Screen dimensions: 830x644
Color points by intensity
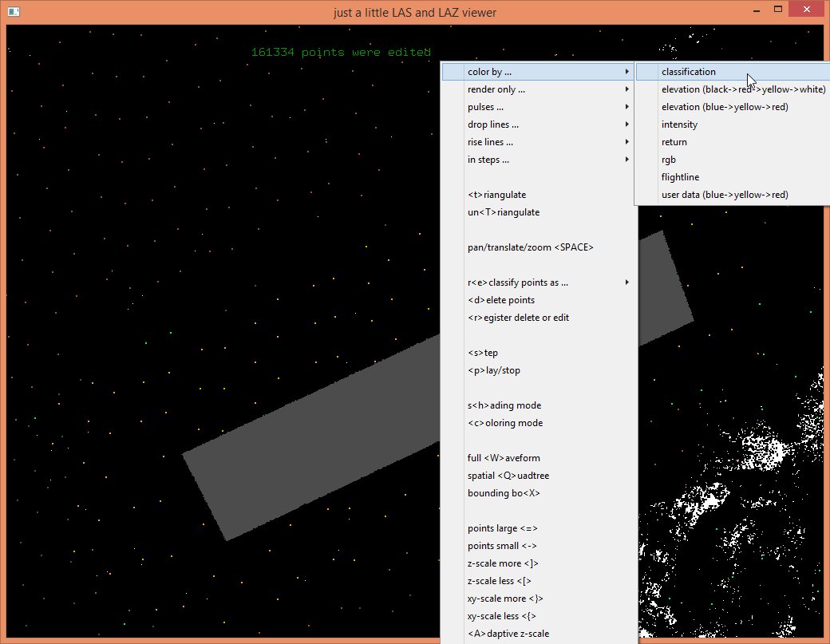[x=679, y=124]
